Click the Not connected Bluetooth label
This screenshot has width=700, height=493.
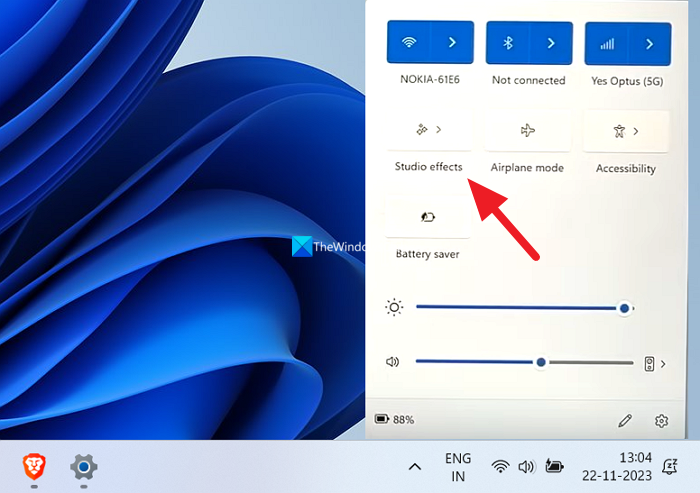click(529, 80)
